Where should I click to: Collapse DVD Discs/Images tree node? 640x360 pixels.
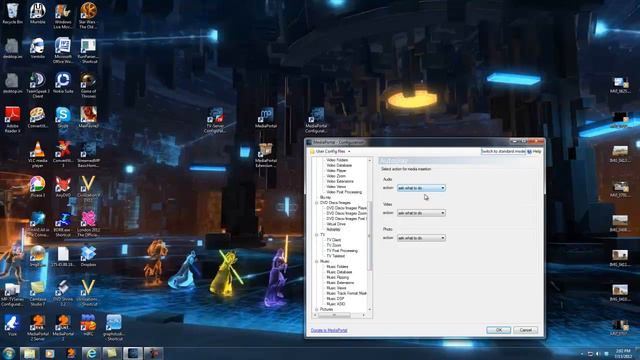point(317,203)
